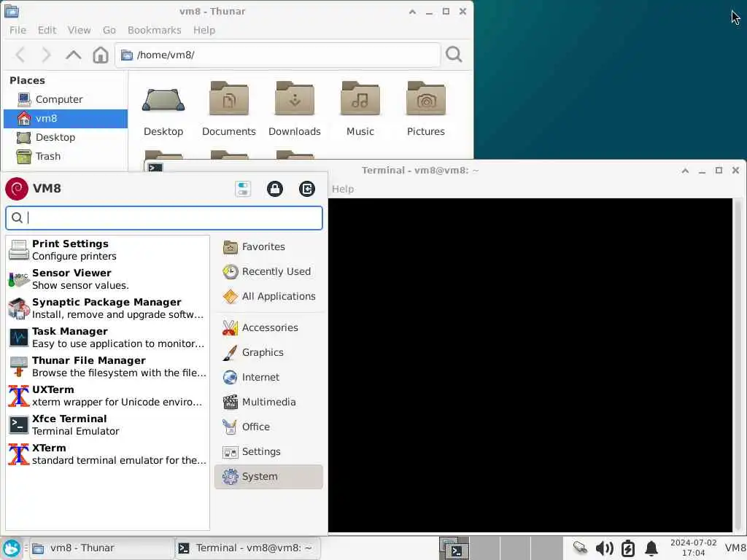Viewport: 747px width, 560px height.
Task: Show the Favorites category
Action: click(268, 246)
